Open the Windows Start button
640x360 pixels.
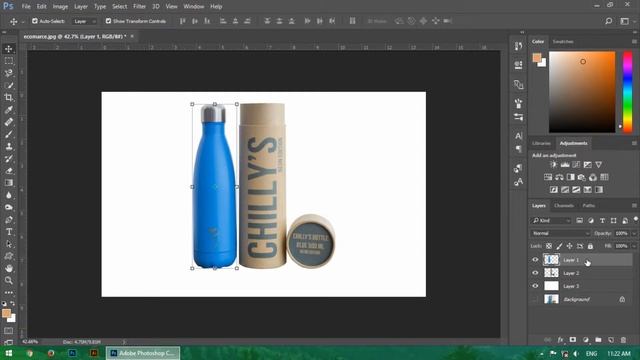click(9, 353)
